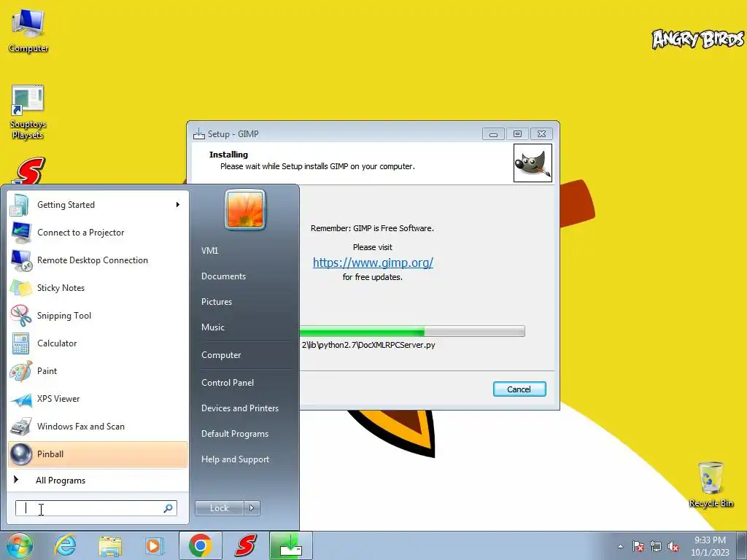Screen dimensions: 747x560
Task: Click the Setup - GIMP title bar icon
Action: 198,134
